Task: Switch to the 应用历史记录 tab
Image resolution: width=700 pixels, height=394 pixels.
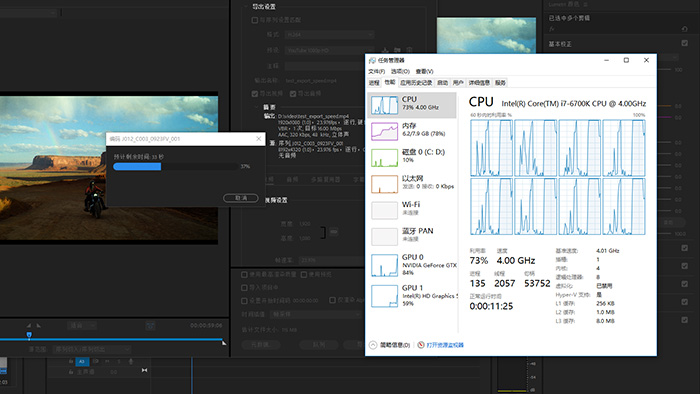Action: click(416, 83)
